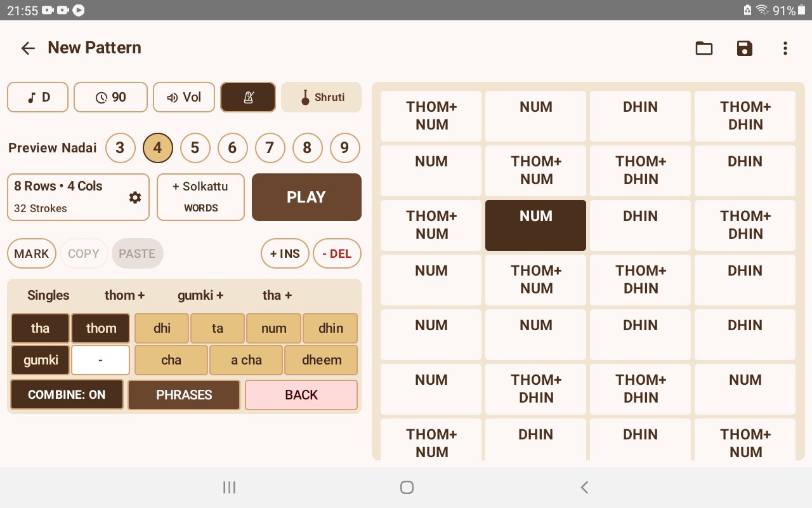Screen dimensions: 812x508
Task: Tap the + Solkattu WORDS button
Action: 200,197
